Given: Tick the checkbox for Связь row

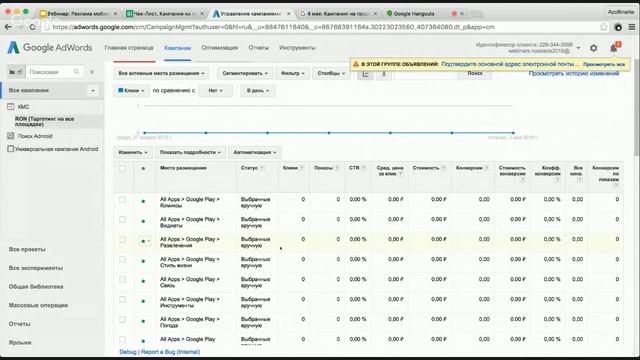Looking at the screenshot, I should (122, 280).
